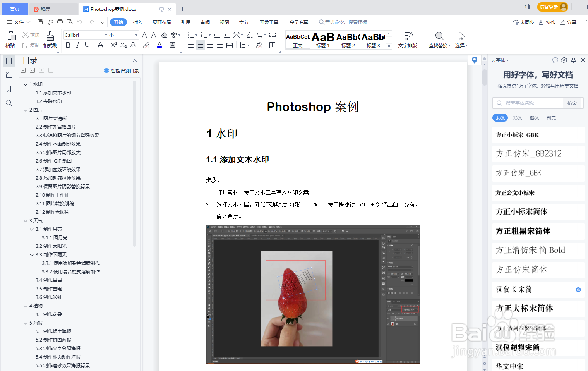Click the highlight color swatch
This screenshot has height=371, width=588.
point(146,45)
